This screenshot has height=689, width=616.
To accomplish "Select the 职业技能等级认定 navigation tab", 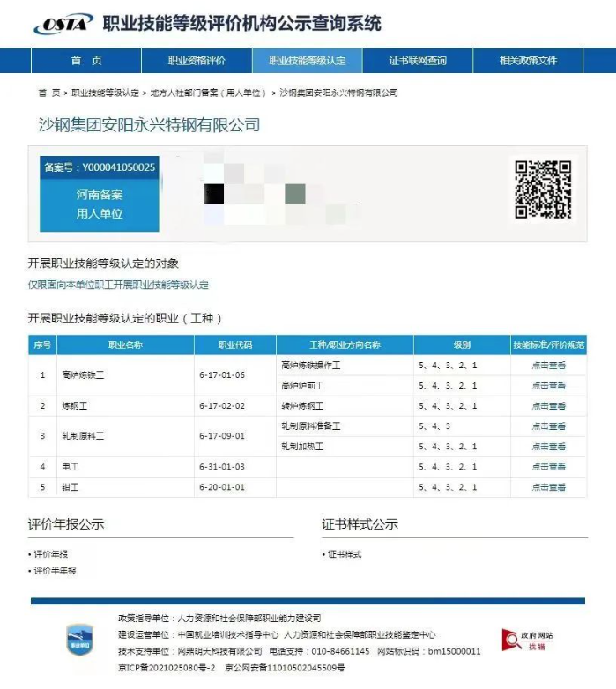I will pos(308,61).
